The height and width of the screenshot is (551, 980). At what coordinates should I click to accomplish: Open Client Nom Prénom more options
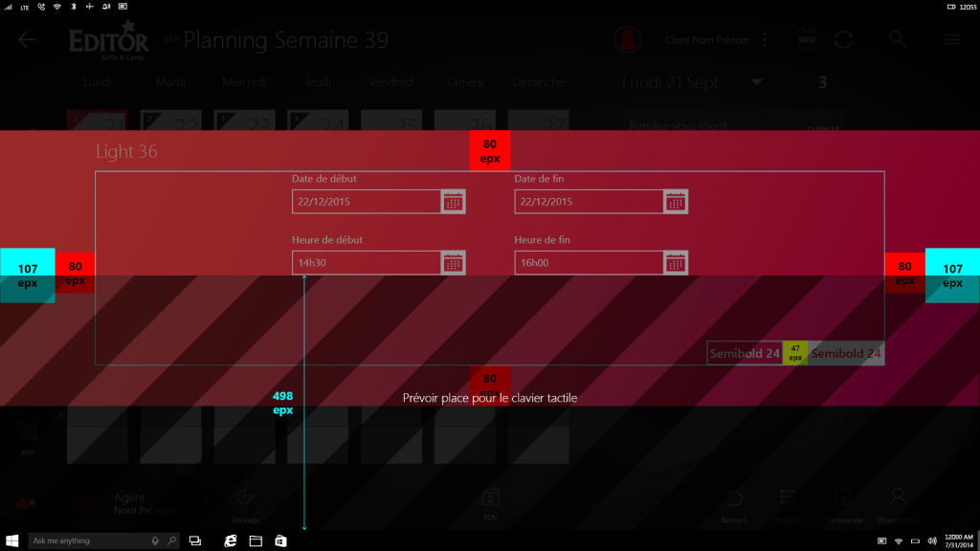pyautogui.click(x=764, y=40)
